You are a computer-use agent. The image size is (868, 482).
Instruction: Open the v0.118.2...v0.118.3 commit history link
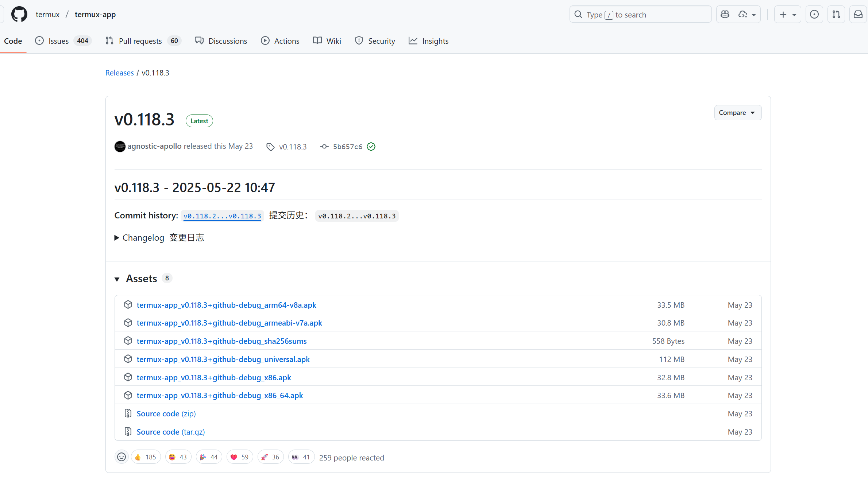pyautogui.click(x=222, y=216)
